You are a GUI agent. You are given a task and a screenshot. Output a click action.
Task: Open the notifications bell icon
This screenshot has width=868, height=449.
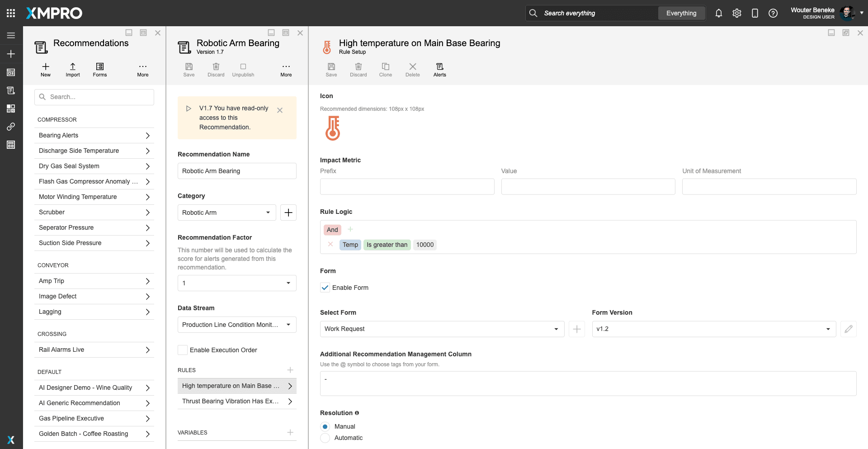point(718,13)
